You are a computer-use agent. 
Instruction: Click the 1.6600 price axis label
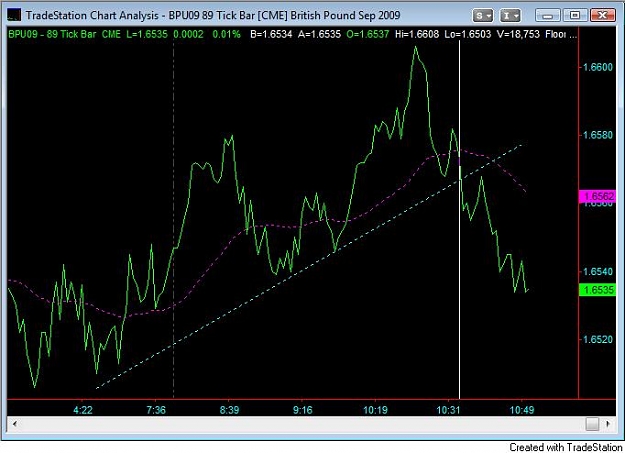click(x=597, y=67)
